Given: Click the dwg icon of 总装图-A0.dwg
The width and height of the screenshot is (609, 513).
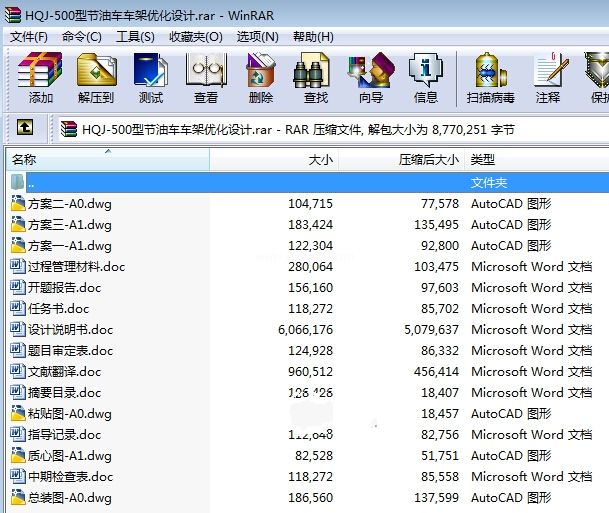Looking at the screenshot, I should [18, 497].
